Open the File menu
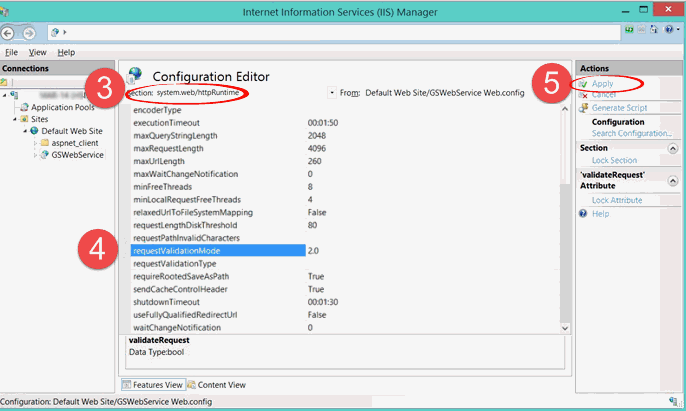Image resolution: width=686 pixels, height=411 pixels. click(11, 52)
